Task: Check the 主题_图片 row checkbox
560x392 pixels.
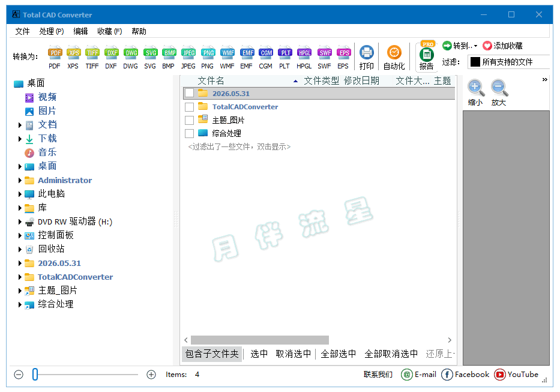Action: click(190, 120)
